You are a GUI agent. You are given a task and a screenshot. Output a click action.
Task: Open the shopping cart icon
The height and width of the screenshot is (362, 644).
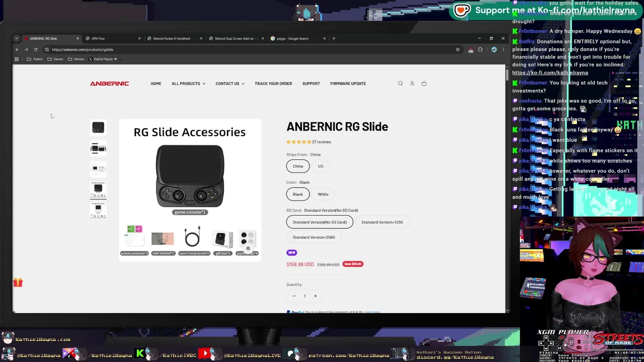tap(424, 83)
